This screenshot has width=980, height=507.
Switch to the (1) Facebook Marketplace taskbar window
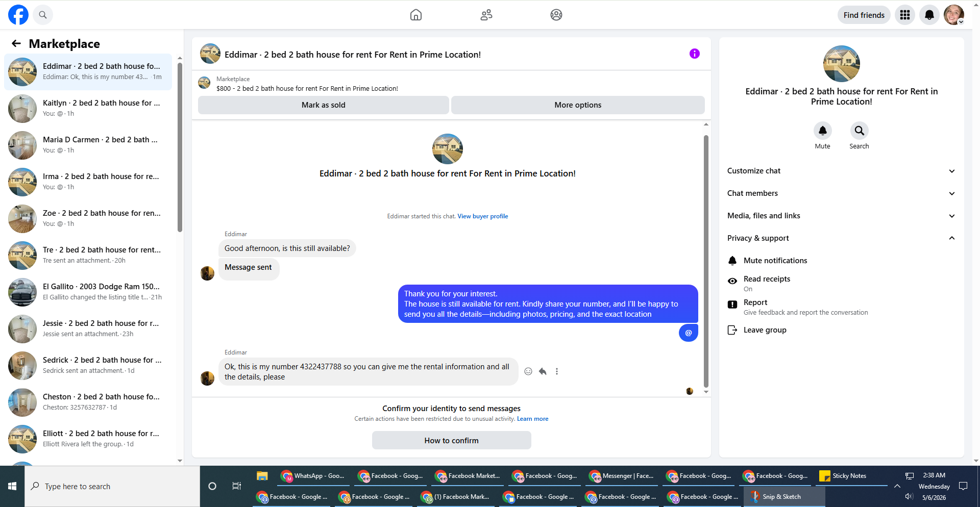pos(457,497)
